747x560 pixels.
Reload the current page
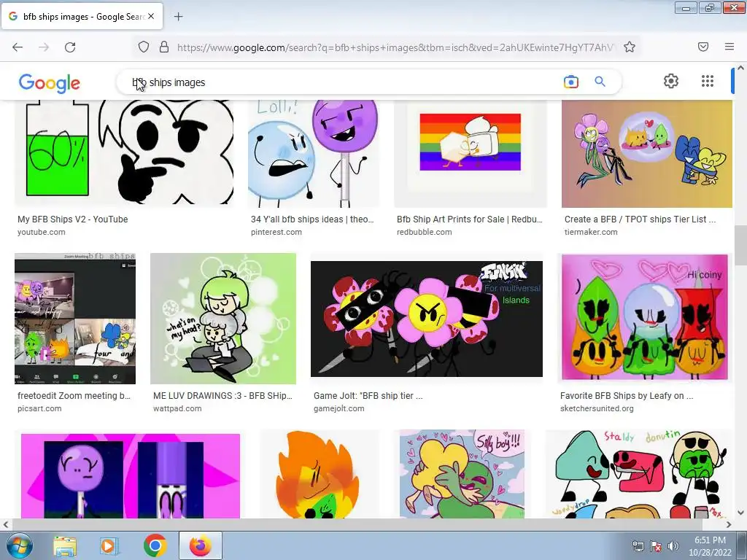[x=70, y=47]
